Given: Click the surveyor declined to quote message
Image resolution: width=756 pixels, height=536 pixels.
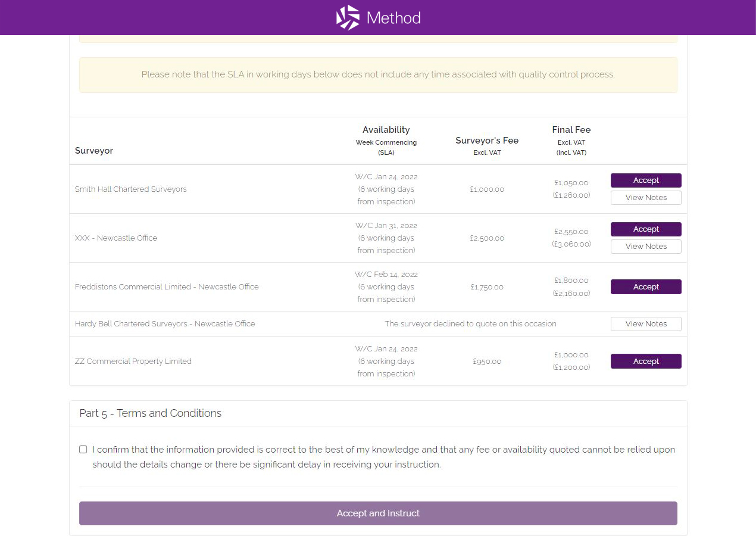Looking at the screenshot, I should pyautogui.click(x=470, y=324).
